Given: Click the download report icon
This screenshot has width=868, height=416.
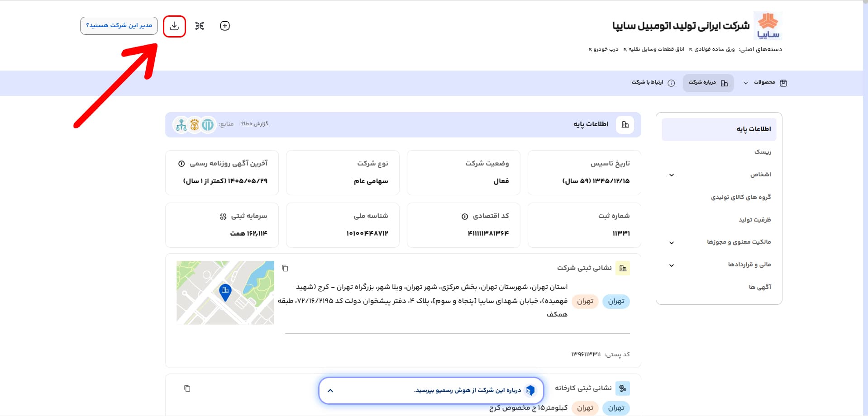Looking at the screenshot, I should pyautogui.click(x=174, y=26).
